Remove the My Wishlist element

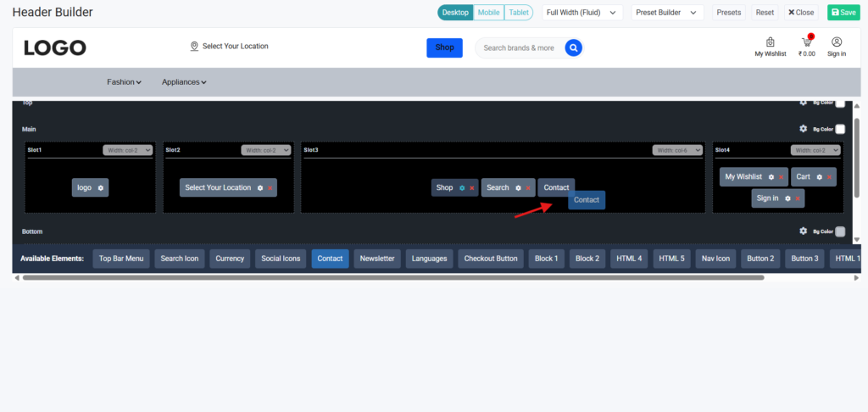pyautogui.click(x=781, y=177)
